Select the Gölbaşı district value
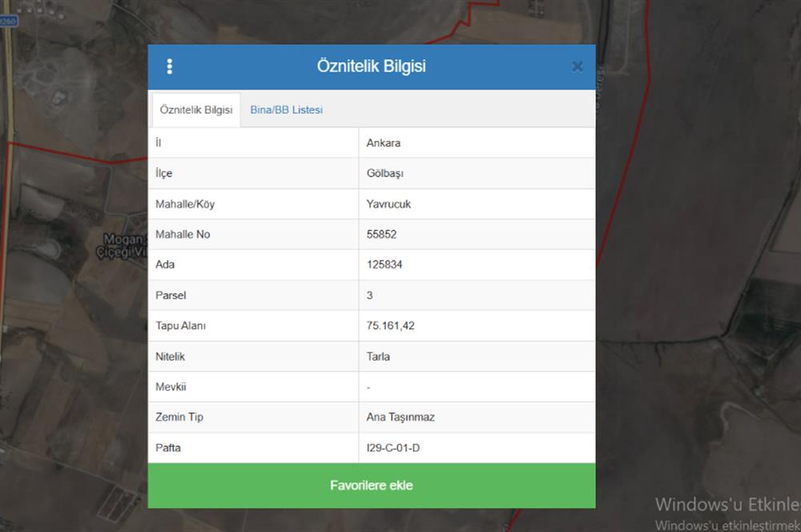Screen dimensions: 801x532 pyautogui.click(x=385, y=173)
